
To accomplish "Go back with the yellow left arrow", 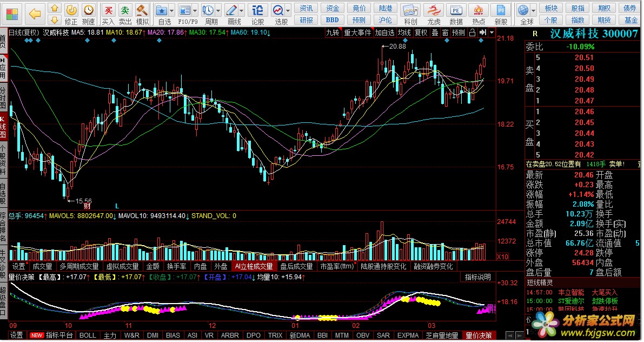I will pyautogui.click(x=35, y=15).
